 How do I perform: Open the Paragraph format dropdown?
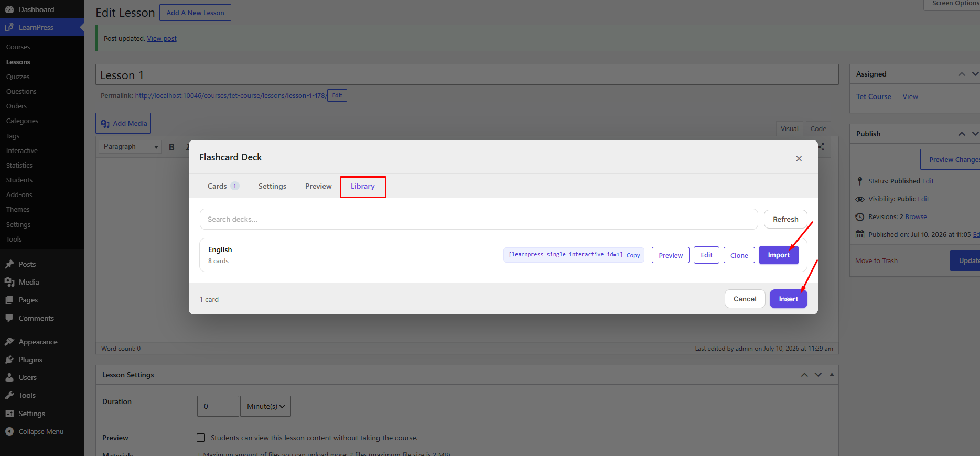130,147
